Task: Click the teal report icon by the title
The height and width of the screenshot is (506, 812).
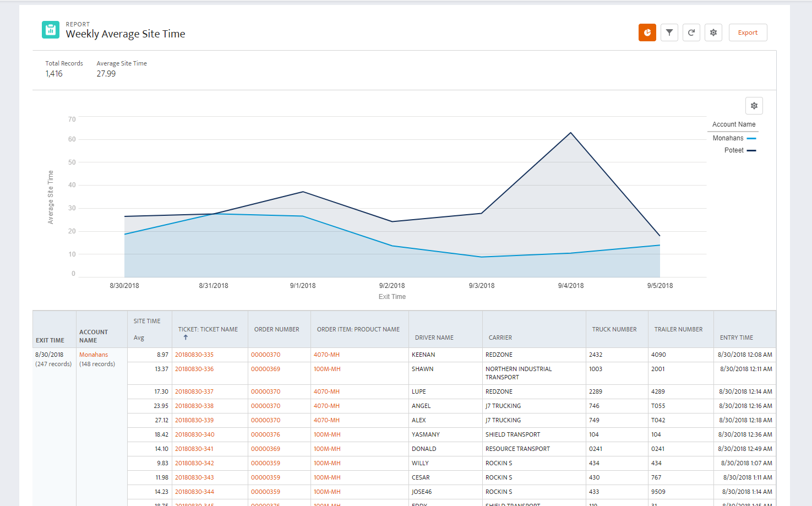Action: coord(51,30)
